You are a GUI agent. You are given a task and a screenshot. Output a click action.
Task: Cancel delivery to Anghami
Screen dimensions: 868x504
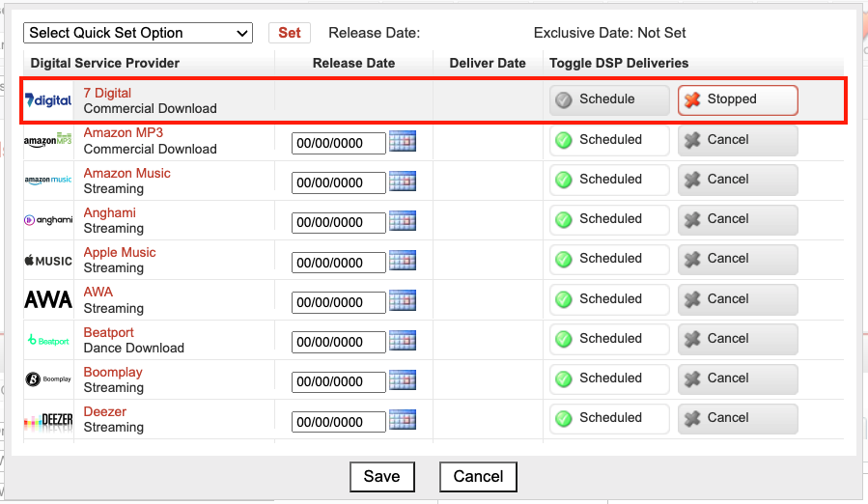point(738,219)
